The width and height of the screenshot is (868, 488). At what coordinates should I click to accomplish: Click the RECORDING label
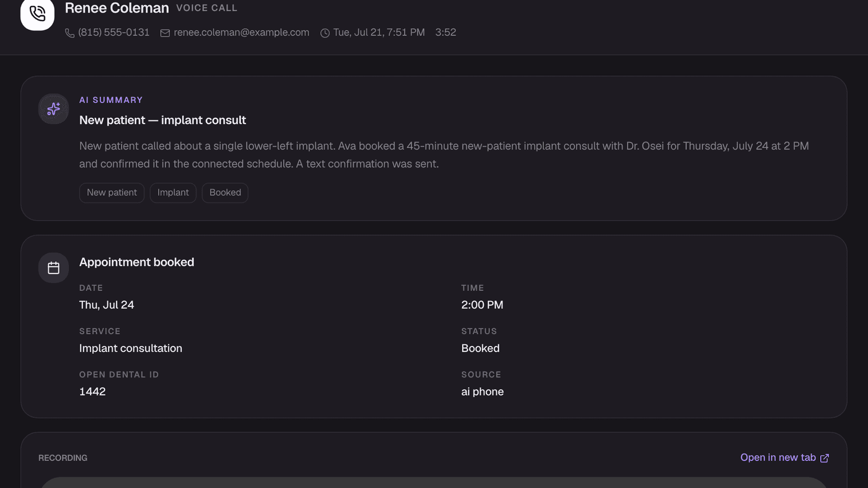(x=63, y=458)
